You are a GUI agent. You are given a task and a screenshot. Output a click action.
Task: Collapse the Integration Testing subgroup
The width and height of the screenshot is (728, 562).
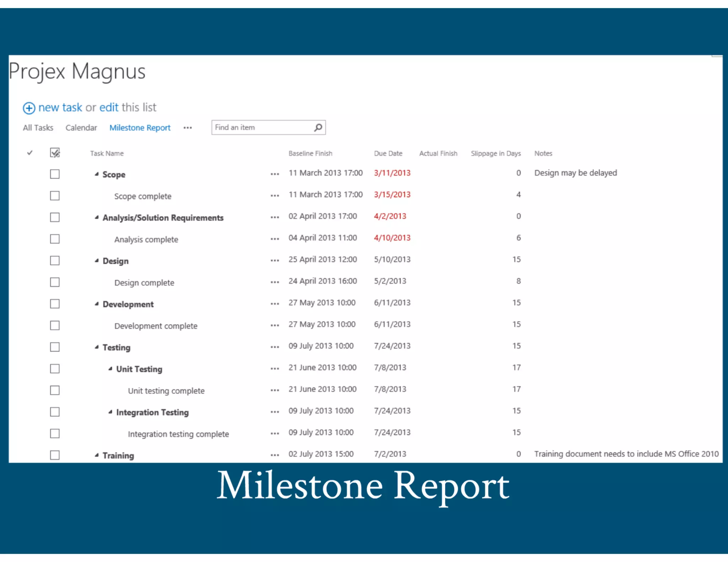pos(110,412)
